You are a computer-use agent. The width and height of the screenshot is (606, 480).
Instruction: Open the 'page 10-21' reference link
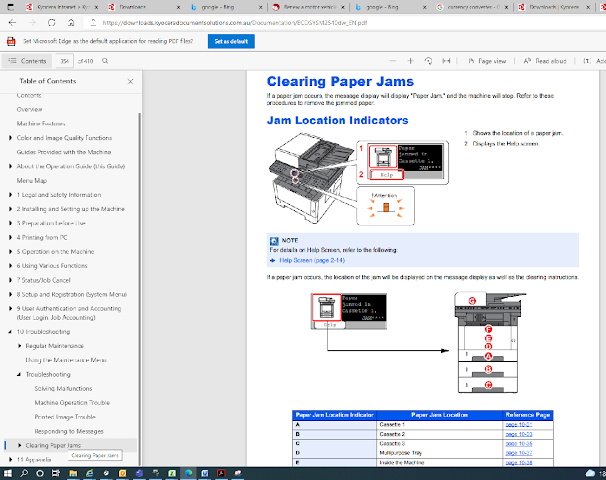pyautogui.click(x=519, y=424)
